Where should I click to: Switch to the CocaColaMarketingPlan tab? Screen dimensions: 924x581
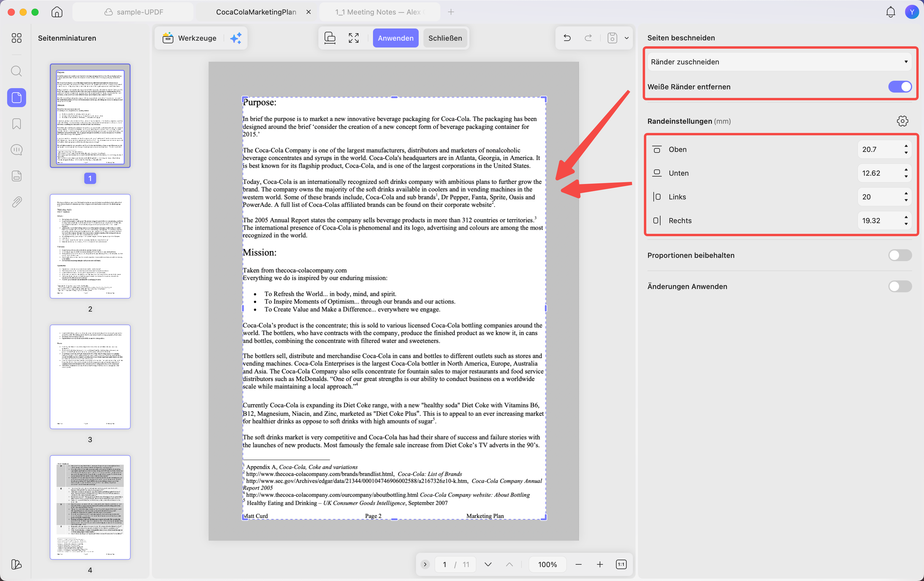(x=256, y=12)
